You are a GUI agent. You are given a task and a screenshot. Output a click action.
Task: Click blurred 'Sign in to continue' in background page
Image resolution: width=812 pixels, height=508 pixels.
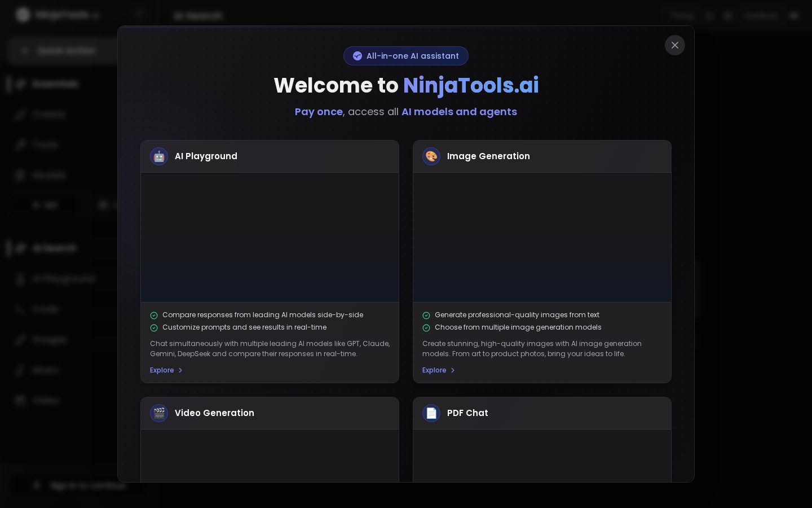point(79,485)
